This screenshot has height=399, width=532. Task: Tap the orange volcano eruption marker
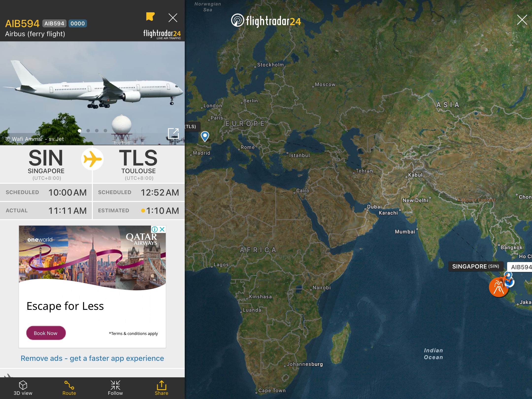[499, 287]
